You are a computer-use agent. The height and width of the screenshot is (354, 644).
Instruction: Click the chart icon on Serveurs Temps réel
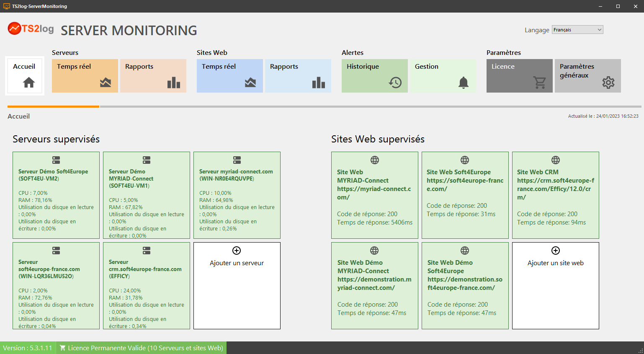tap(106, 83)
